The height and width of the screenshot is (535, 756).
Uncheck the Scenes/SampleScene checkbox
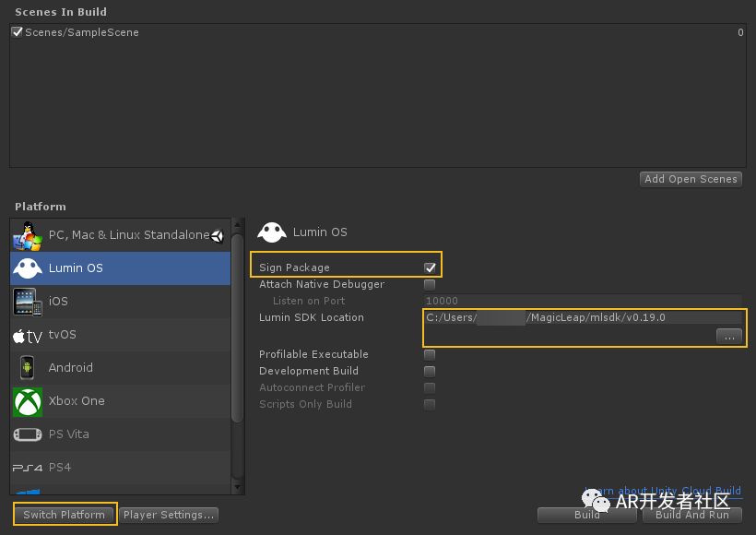pos(18,32)
